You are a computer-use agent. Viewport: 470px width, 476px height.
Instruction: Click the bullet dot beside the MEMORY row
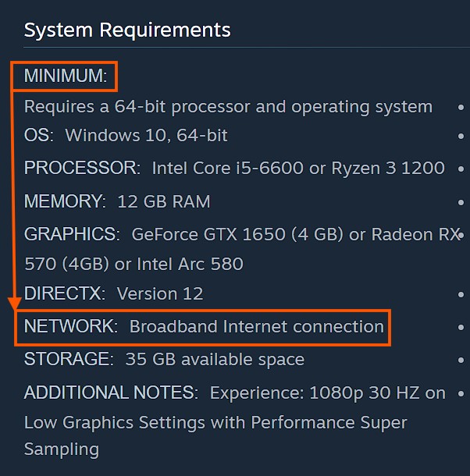point(461,202)
